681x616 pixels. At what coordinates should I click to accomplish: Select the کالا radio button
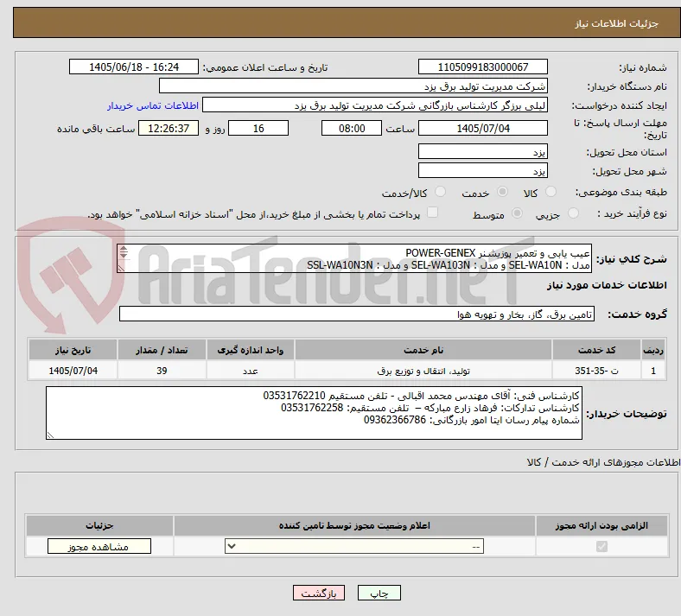pos(551,192)
